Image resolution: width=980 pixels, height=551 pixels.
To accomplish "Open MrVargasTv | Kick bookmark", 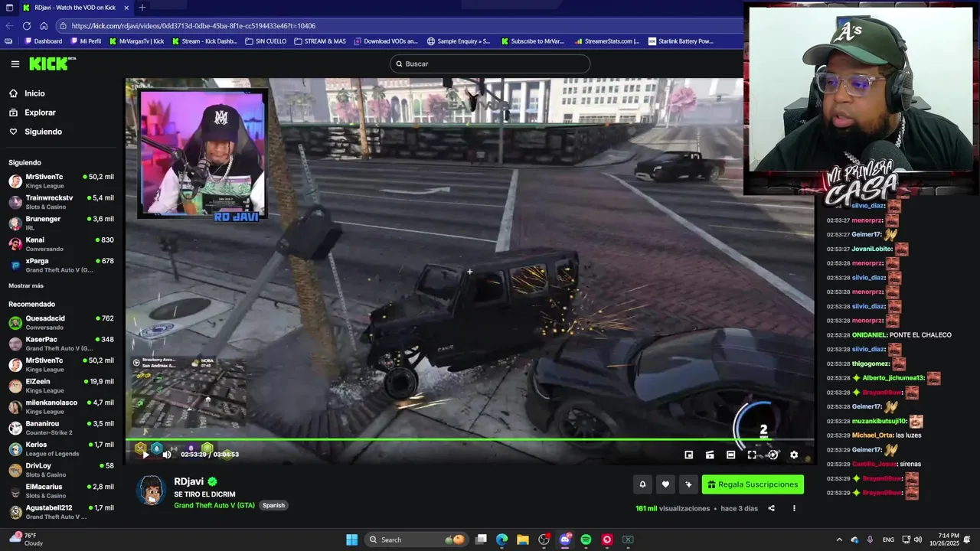I will click(x=137, y=41).
